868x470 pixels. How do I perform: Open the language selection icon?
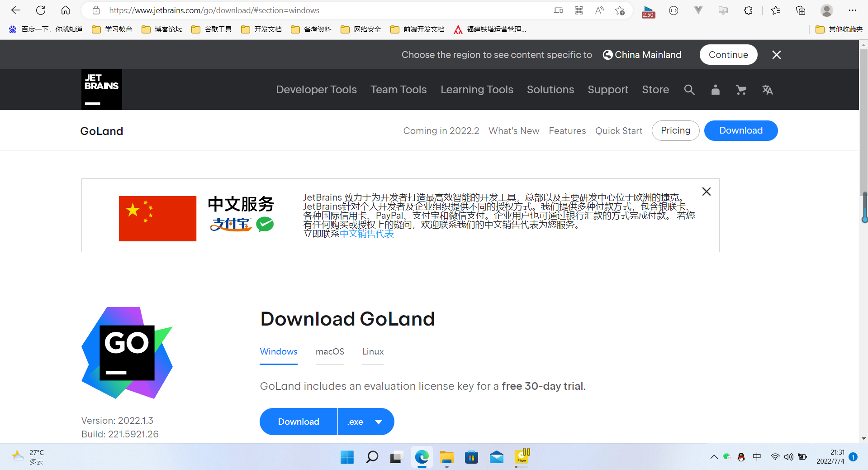pos(768,90)
